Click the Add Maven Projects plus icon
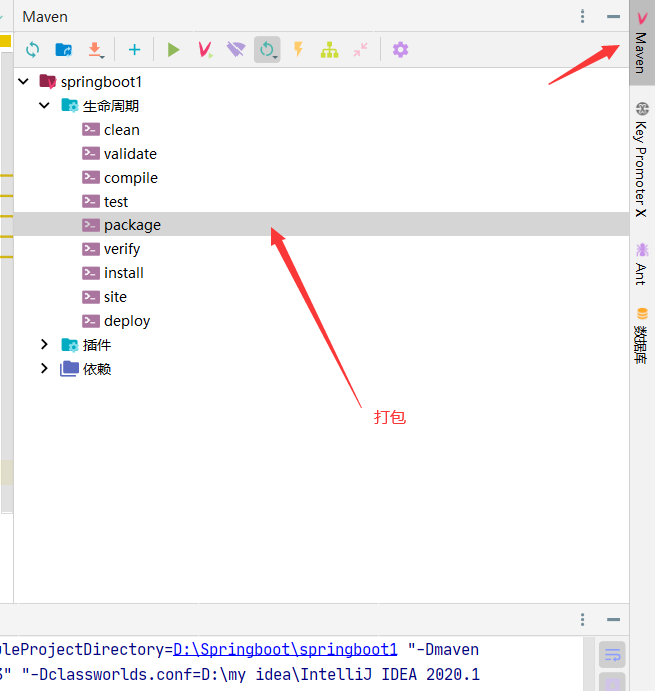The width and height of the screenshot is (655, 691). click(x=134, y=50)
